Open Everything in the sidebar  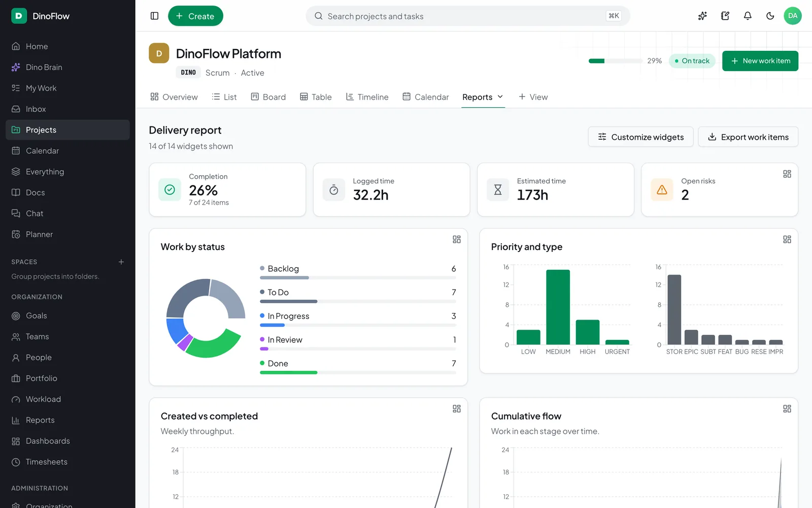coord(67,172)
